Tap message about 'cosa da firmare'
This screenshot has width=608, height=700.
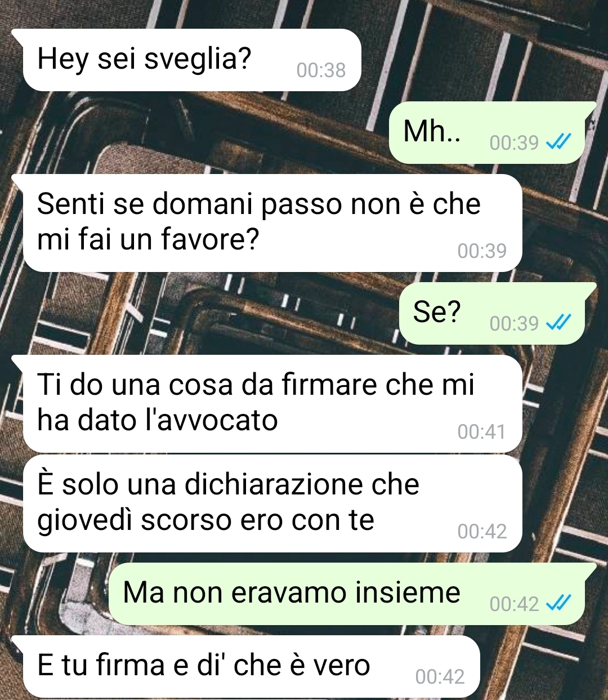coord(272,403)
